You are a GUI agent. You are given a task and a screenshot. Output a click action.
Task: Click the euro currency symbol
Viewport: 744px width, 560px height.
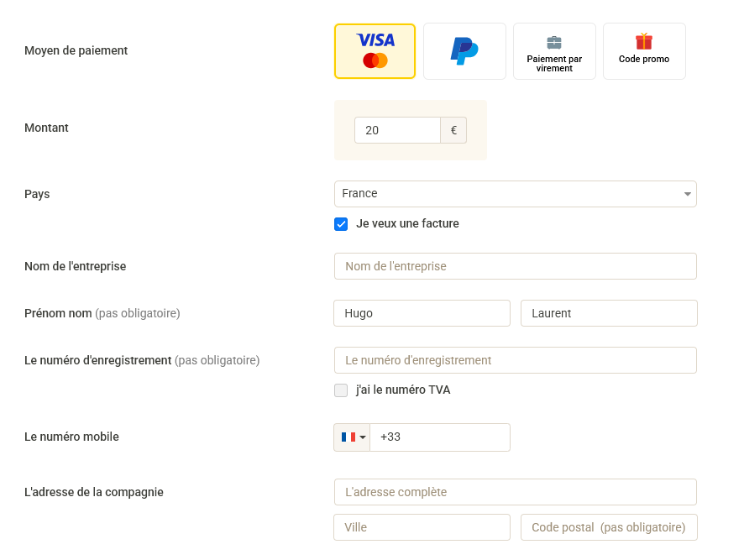pyautogui.click(x=453, y=130)
